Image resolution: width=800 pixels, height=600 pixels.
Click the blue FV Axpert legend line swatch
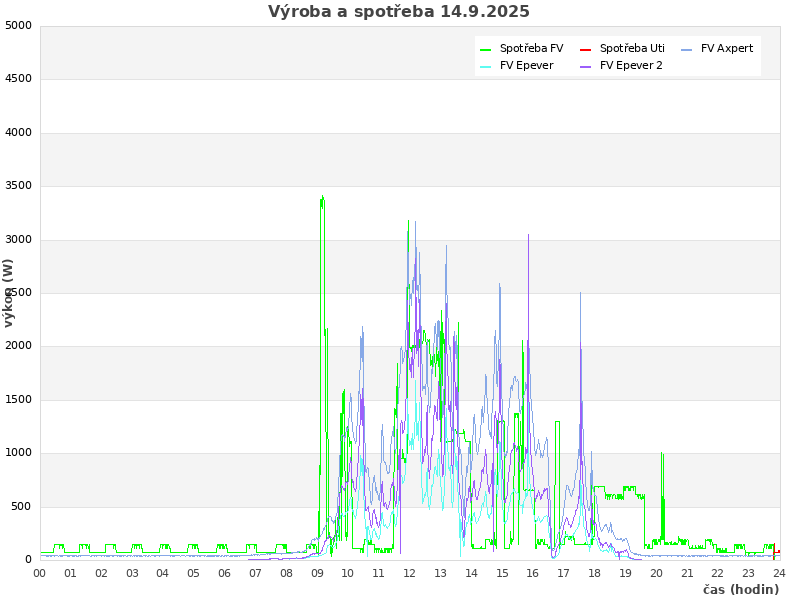687,49
